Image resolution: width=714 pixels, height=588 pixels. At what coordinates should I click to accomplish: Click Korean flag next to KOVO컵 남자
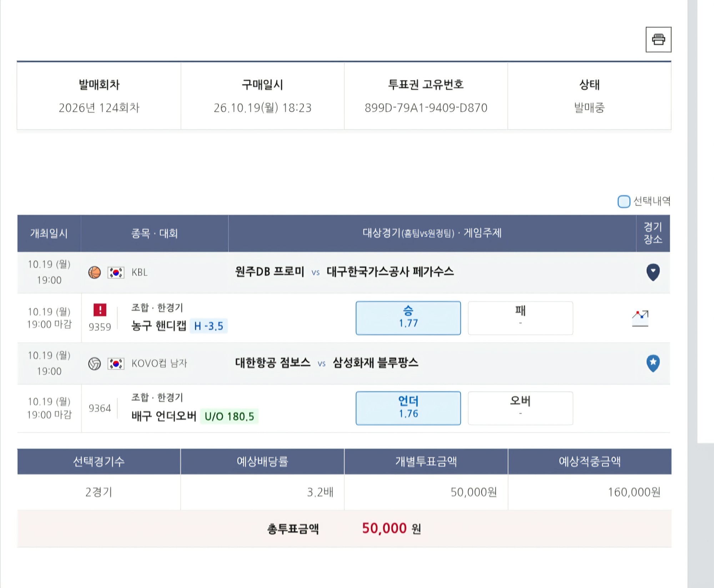coord(116,364)
